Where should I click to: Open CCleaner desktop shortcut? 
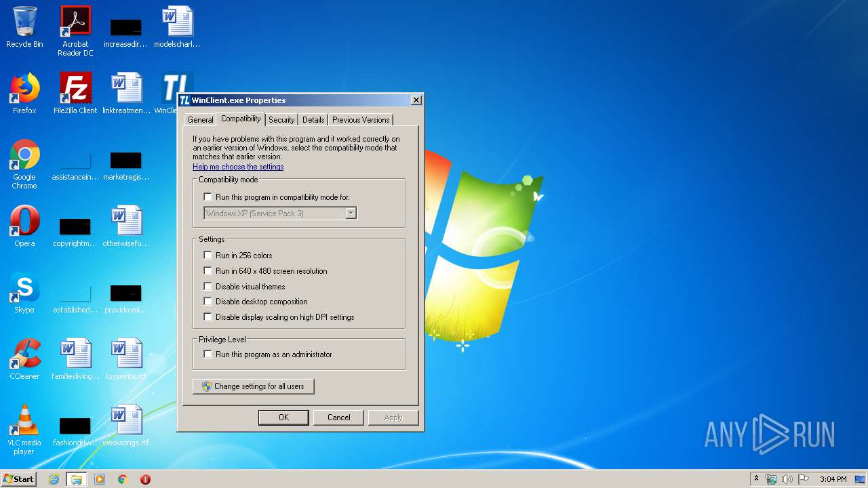(24, 359)
